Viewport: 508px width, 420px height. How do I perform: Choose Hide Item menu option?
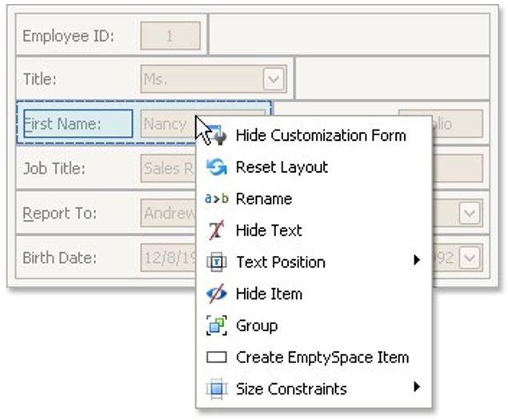269,294
